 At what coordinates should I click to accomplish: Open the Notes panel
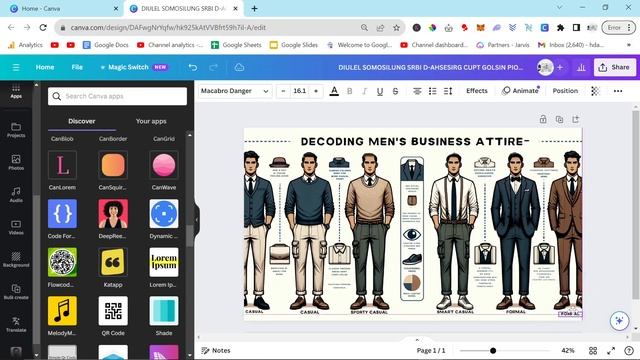coord(216,351)
